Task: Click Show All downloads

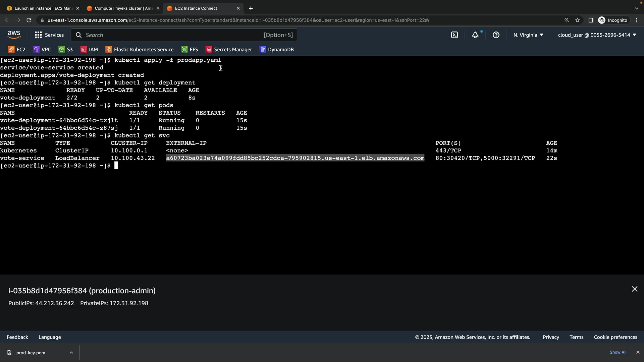Action: pos(618,352)
